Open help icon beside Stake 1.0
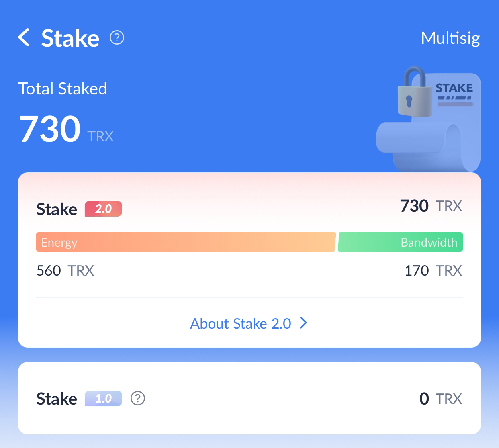The image size is (499, 448). (x=138, y=399)
